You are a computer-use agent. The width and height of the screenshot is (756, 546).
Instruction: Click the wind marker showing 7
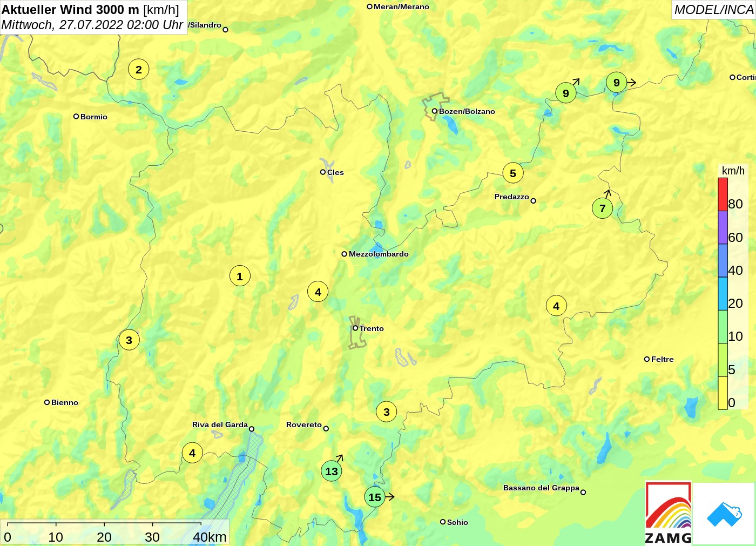click(603, 208)
